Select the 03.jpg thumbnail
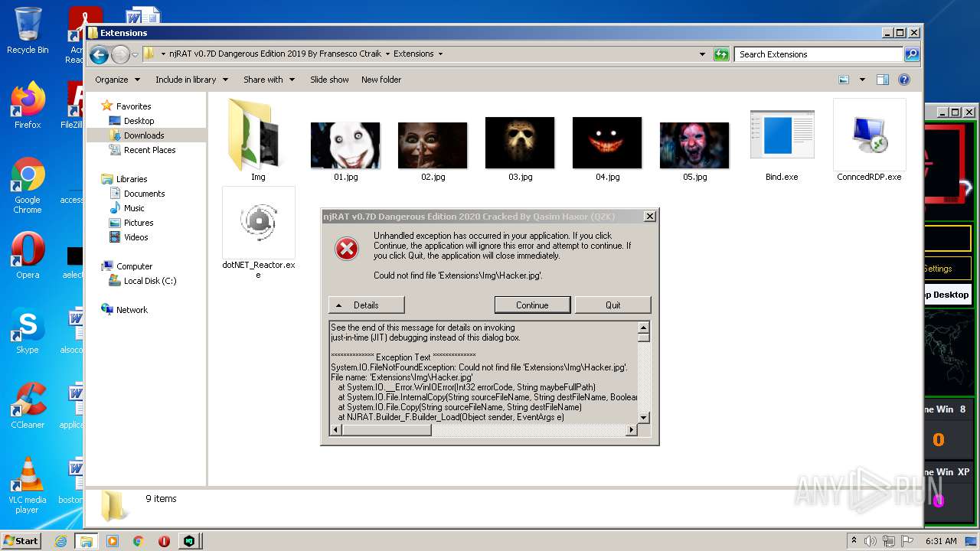The height and width of the screenshot is (551, 980). coord(520,143)
